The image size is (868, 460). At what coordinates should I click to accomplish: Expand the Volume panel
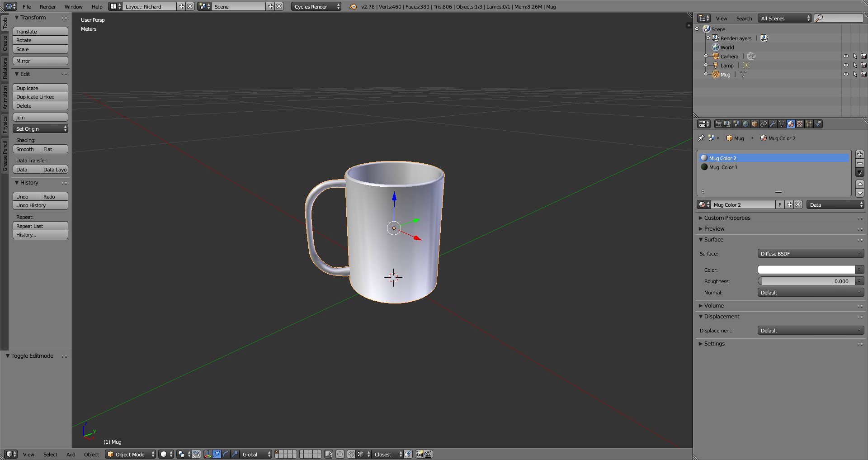pos(713,305)
